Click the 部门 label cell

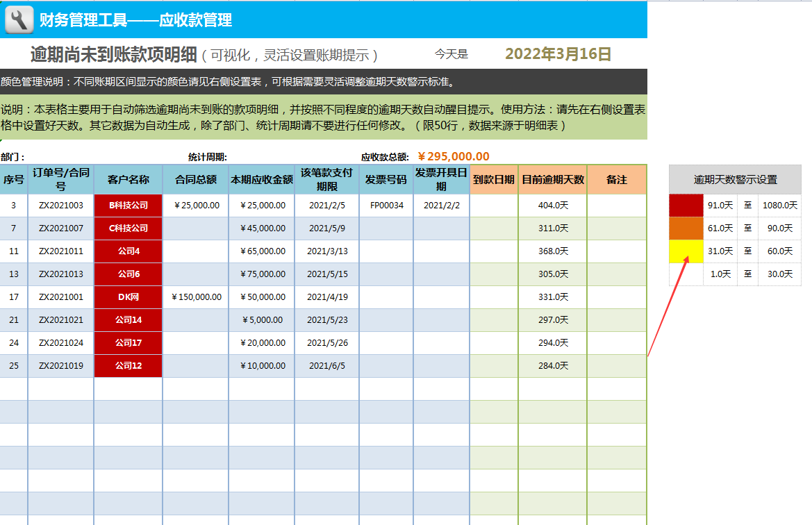pyautogui.click(x=13, y=157)
